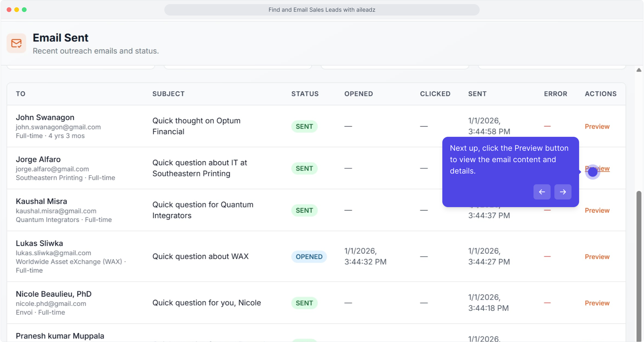Click the tour's back arrow button
The image size is (644, 342).
coord(542,192)
